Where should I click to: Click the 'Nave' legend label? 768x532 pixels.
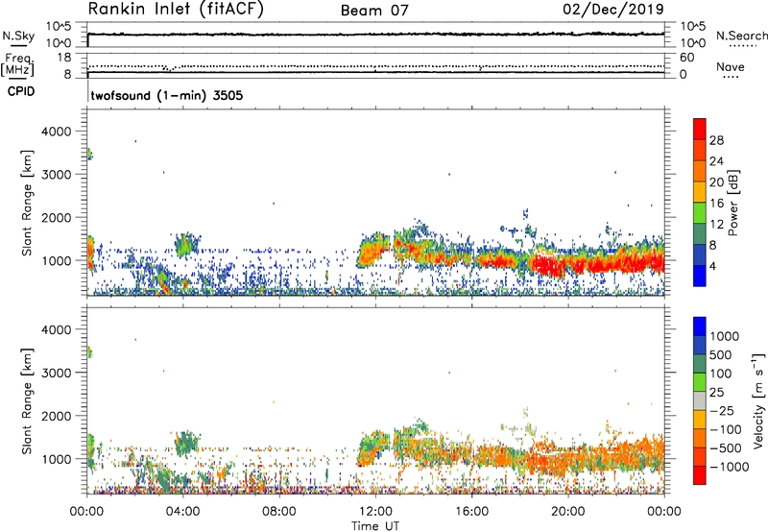pos(731,67)
